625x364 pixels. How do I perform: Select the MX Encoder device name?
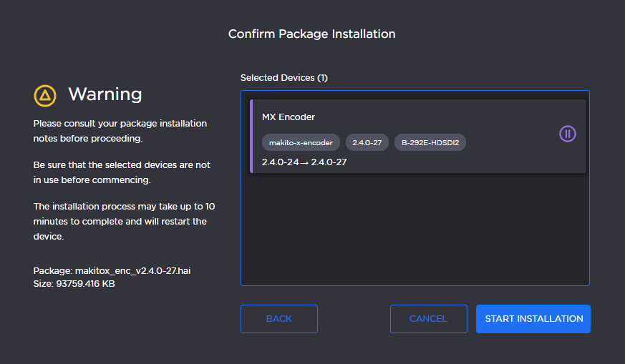(289, 117)
